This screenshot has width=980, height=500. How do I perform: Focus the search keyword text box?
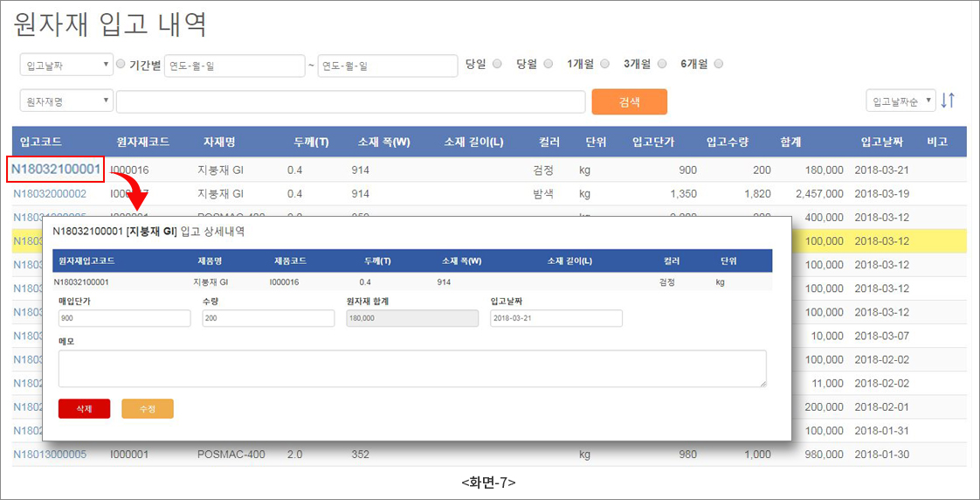click(x=350, y=101)
